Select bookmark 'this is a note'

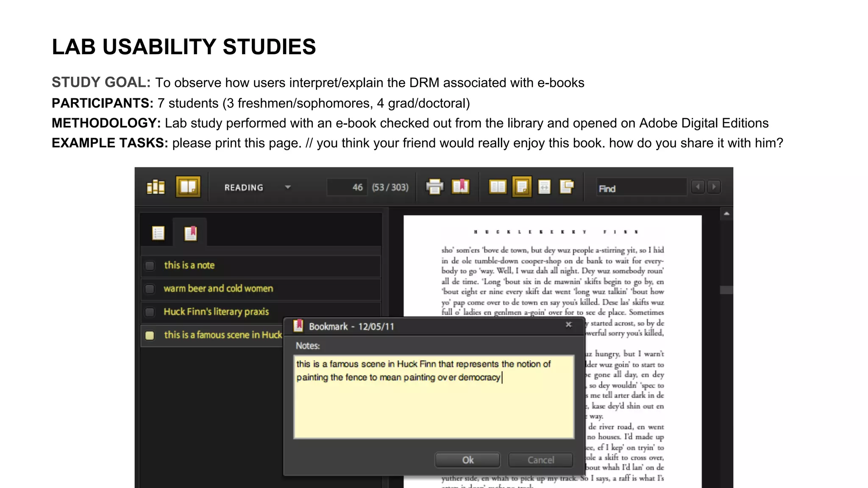[x=261, y=266]
